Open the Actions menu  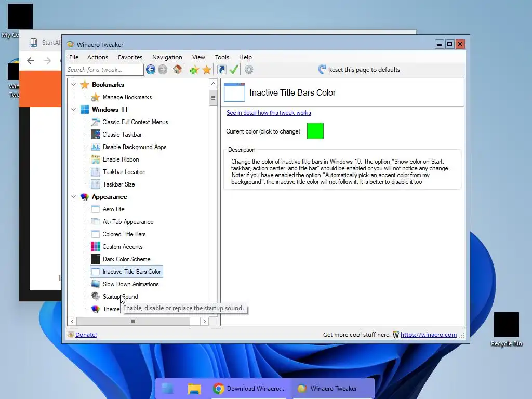pyautogui.click(x=98, y=57)
